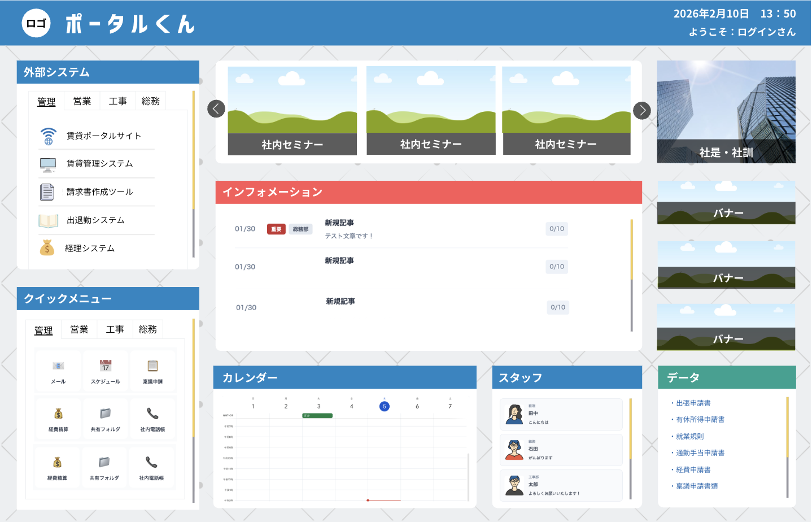Viewport: 812px width, 522px height.
Task: Advance the carousel with the right chevron
Action: [x=641, y=111]
